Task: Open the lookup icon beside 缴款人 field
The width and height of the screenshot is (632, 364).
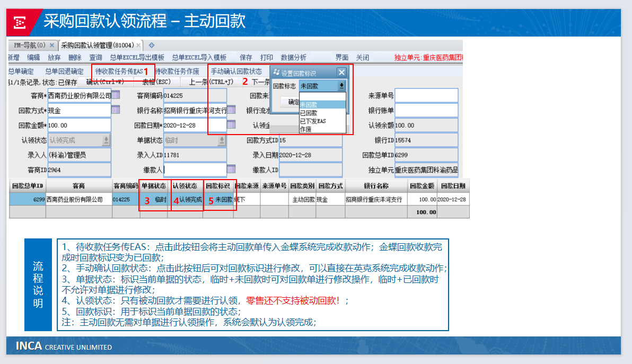Action: [x=231, y=170]
